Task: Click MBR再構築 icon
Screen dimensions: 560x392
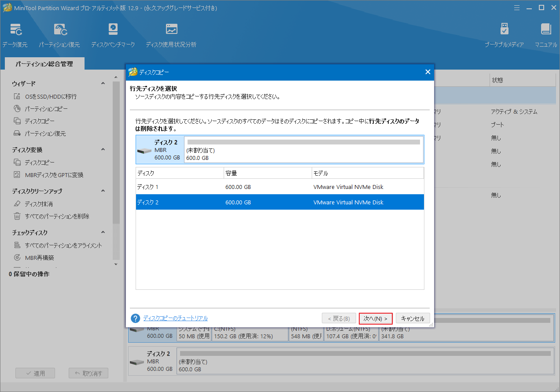Action: coord(17,258)
